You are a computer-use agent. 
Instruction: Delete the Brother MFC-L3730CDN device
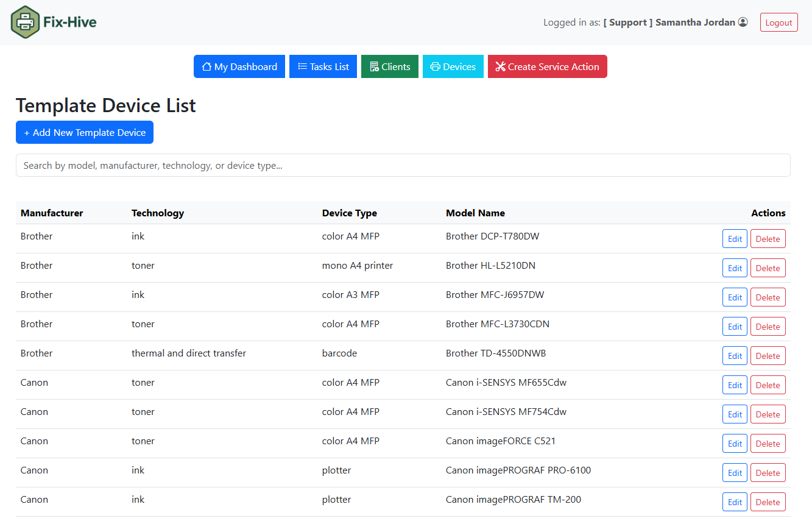768,327
